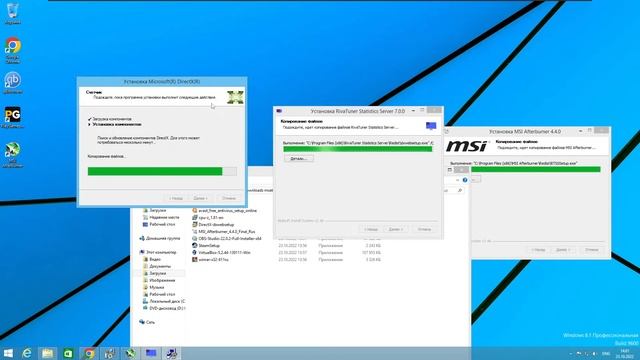Open Домашняя группа in Explorer sidebar
Screen dimensions: 640x360
pos(160,238)
